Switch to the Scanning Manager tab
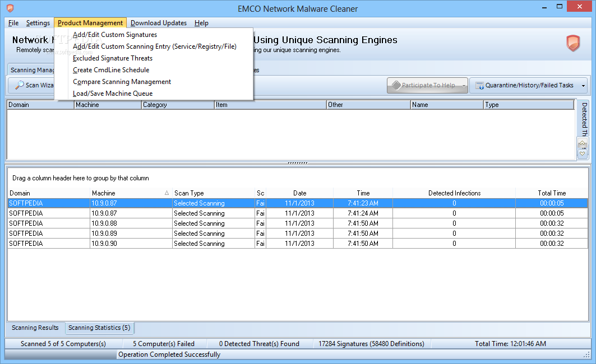The height and width of the screenshot is (364, 596). (x=32, y=70)
